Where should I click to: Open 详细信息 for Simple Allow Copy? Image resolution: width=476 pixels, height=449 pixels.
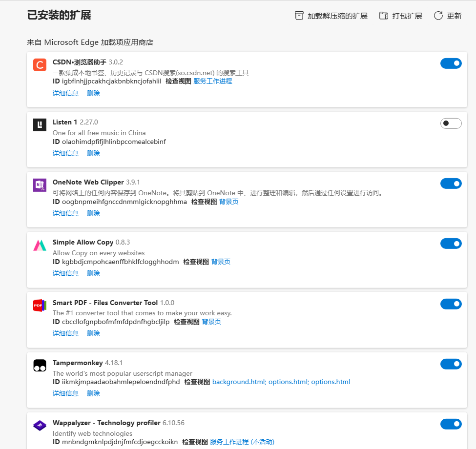point(65,273)
